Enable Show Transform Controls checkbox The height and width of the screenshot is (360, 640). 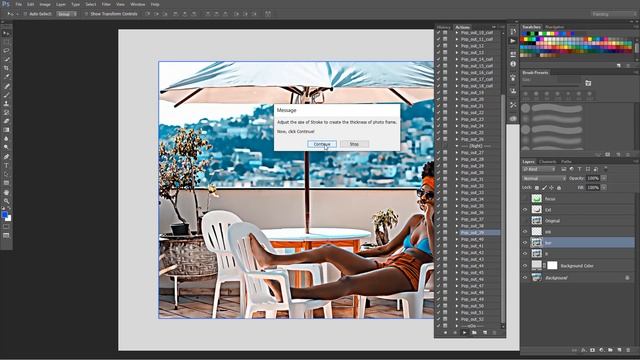pyautogui.click(x=86, y=14)
